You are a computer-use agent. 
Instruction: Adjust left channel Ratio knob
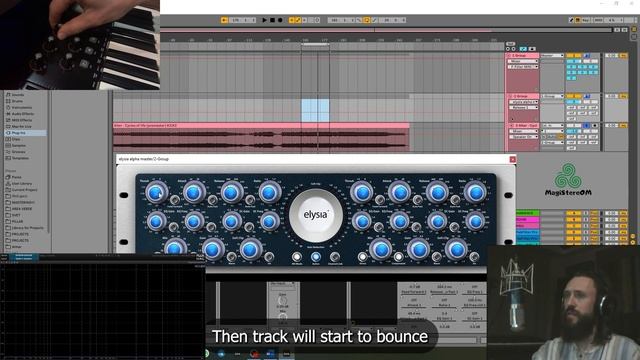[269, 193]
